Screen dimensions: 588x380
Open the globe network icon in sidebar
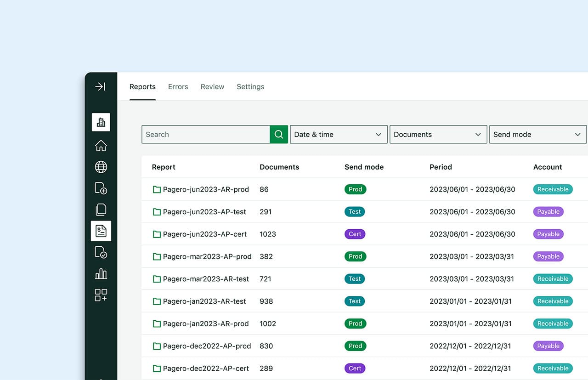click(x=101, y=167)
